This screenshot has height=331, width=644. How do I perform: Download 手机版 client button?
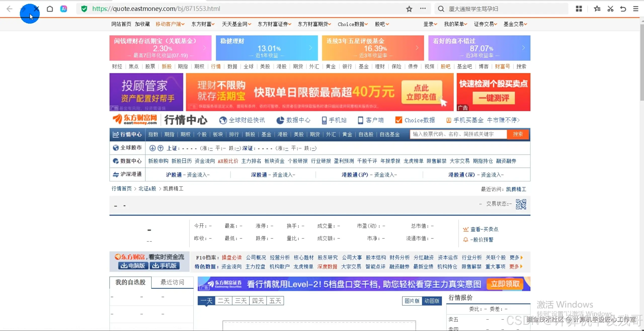(x=165, y=266)
